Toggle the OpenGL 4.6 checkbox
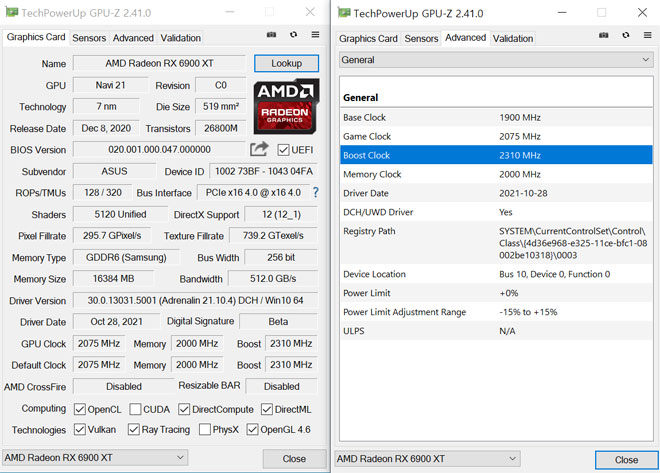660x473 pixels. pyautogui.click(x=252, y=429)
